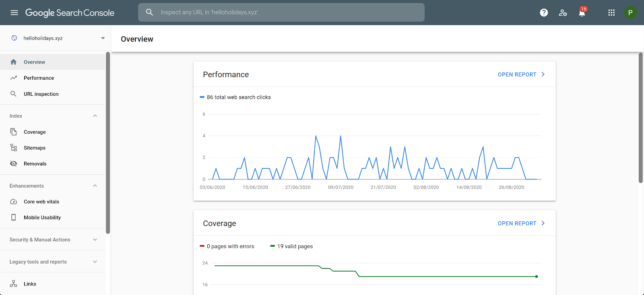Focus the Inspect any URL search field

(281, 12)
